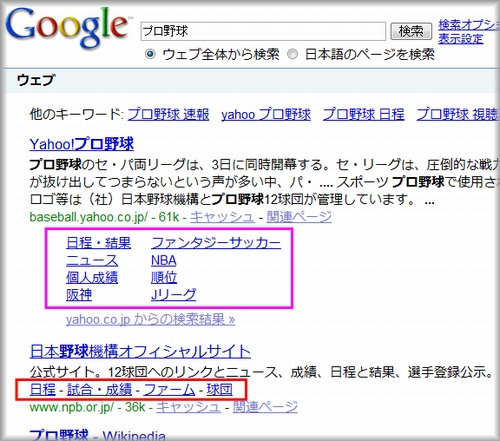Click the search box containing プロ野球
This screenshot has width=500, height=441.
click(263, 31)
